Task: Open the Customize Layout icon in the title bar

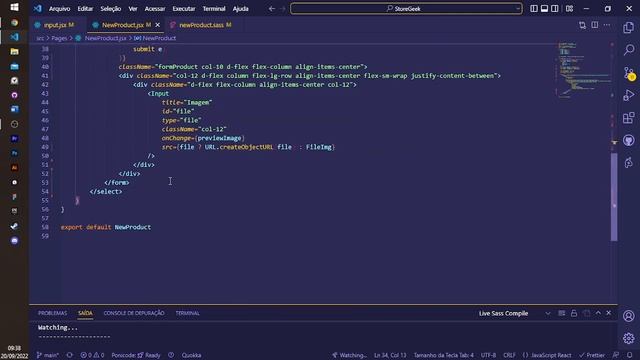Action: click(569, 9)
